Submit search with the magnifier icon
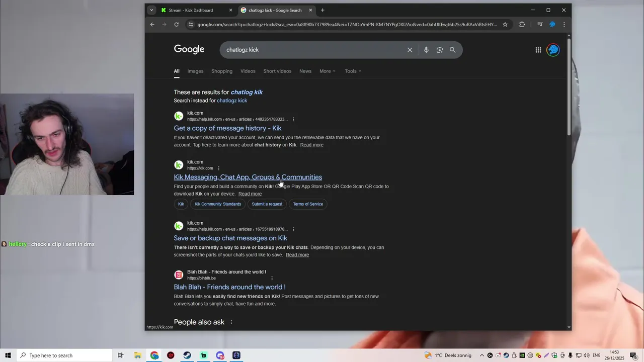This screenshot has width=644, height=362. point(453,50)
